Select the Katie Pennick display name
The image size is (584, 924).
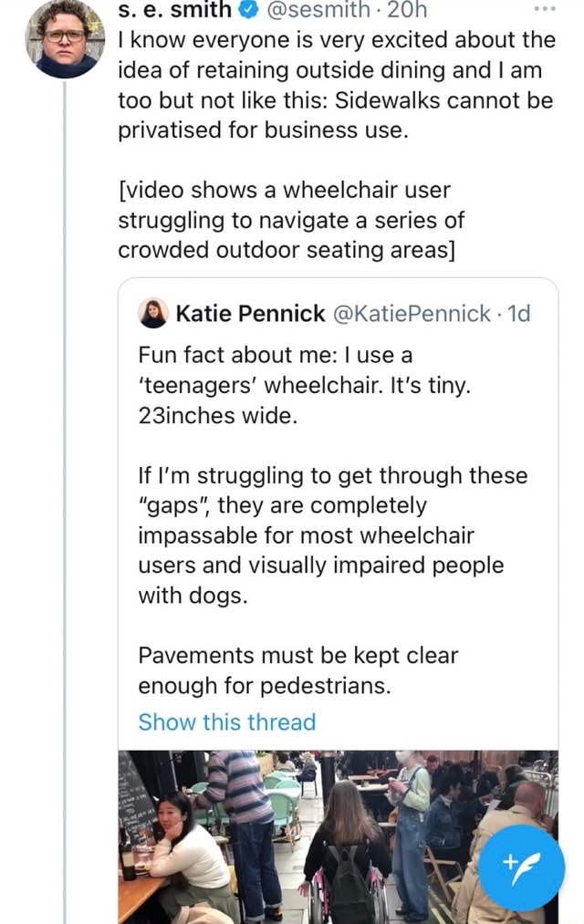pyautogui.click(x=250, y=314)
